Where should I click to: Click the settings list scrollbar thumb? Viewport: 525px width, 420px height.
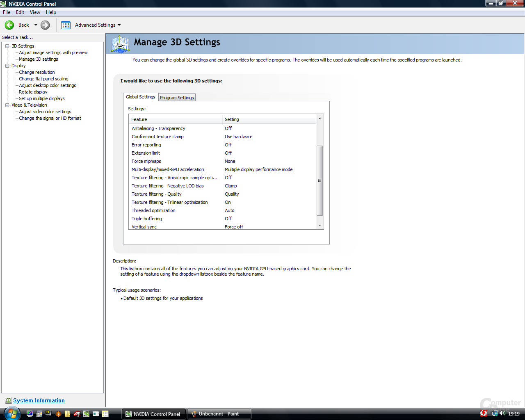320,180
